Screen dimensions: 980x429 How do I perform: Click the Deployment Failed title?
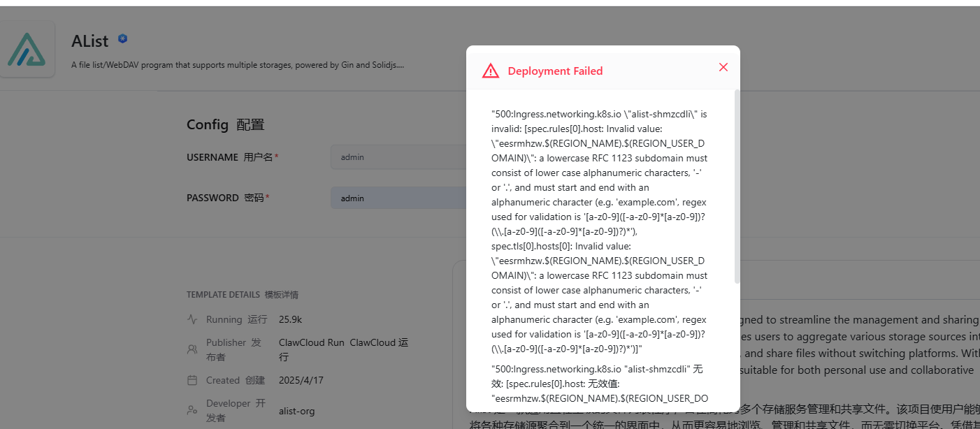555,71
